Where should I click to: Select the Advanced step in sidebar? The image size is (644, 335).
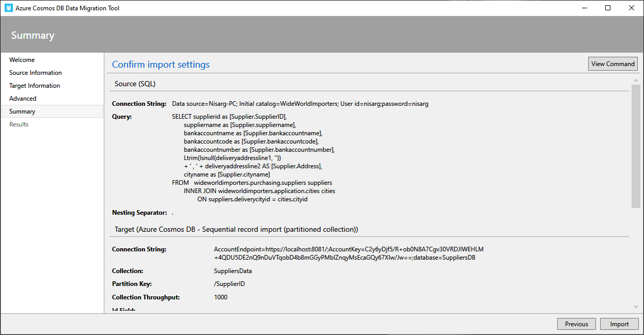tap(23, 99)
